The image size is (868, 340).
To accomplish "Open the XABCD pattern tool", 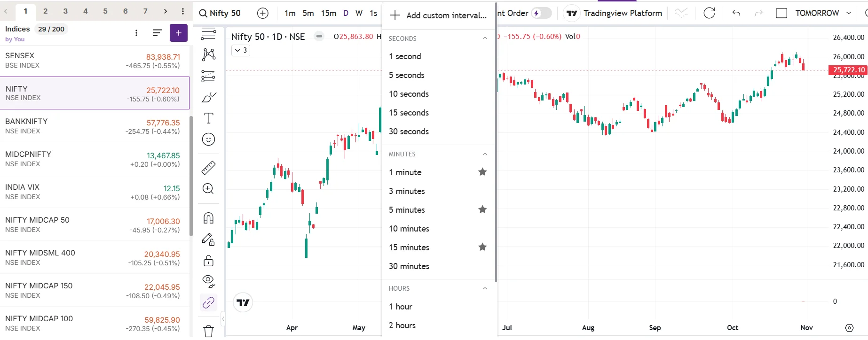I will pos(208,54).
